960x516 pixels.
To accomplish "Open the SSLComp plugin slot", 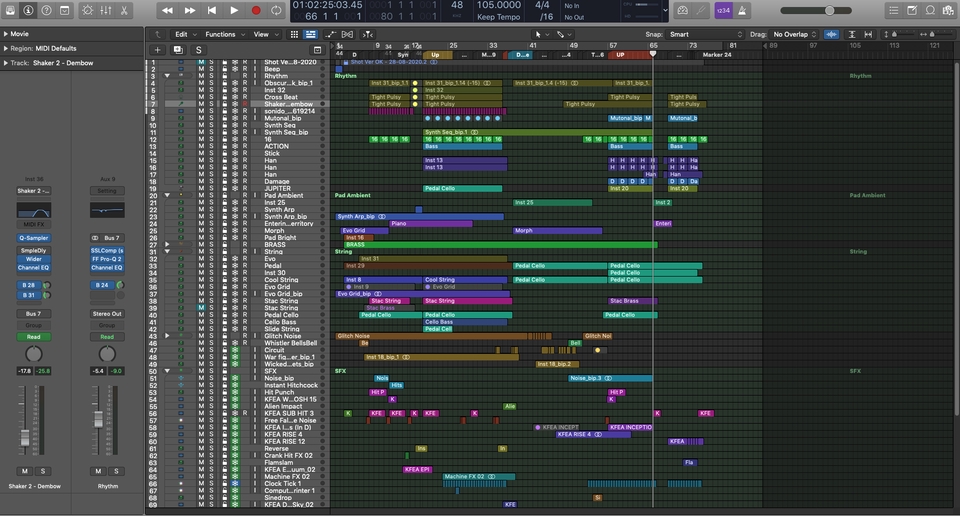I will coord(107,250).
